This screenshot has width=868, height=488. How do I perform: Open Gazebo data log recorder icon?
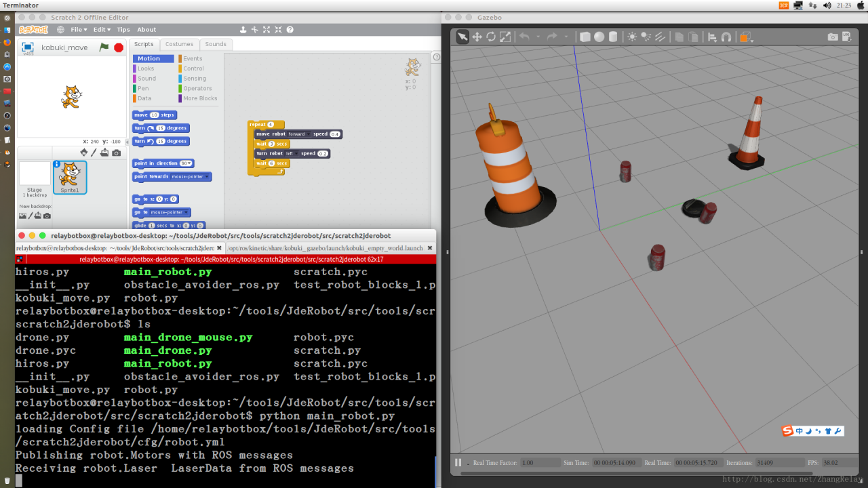[x=848, y=37]
